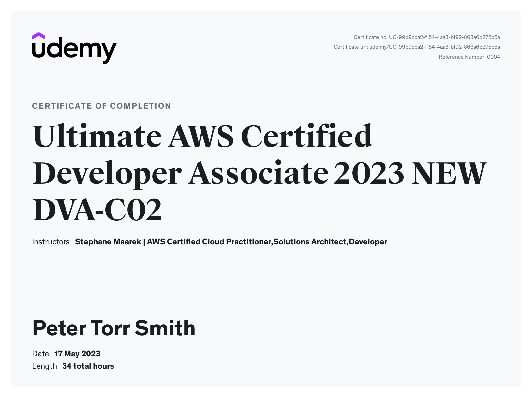
Task: Select the date 17 May 2023
Action: coord(77,354)
